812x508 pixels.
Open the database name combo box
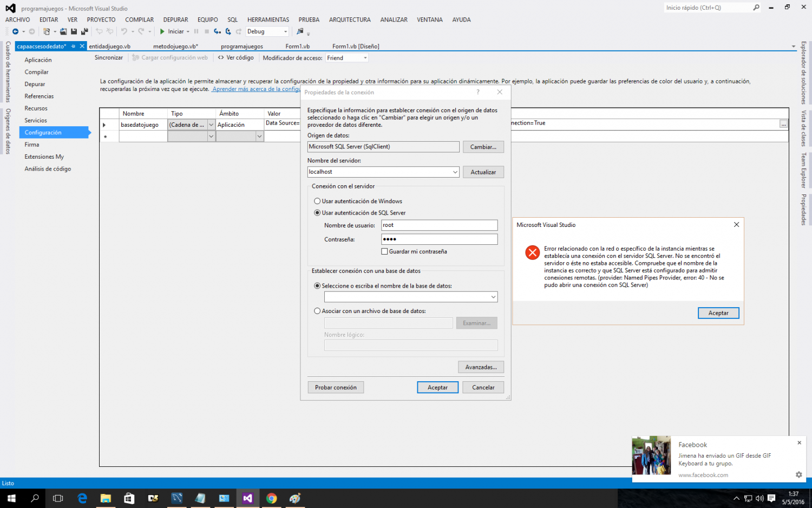(493, 297)
